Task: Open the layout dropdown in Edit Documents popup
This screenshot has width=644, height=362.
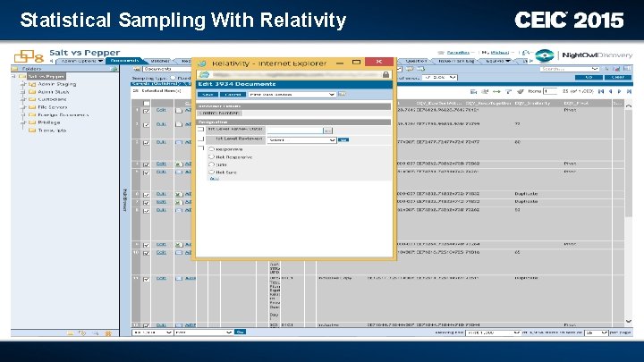Action: [292, 95]
